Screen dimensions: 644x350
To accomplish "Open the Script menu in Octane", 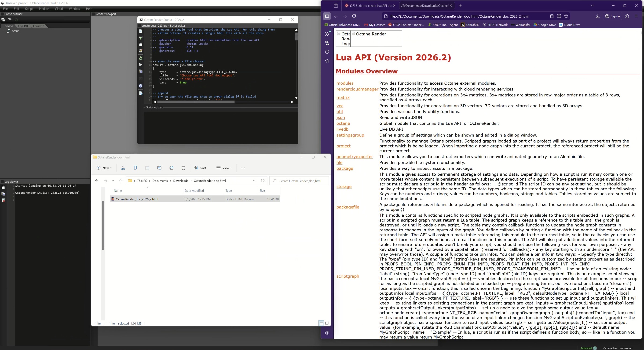I will (x=29, y=9).
